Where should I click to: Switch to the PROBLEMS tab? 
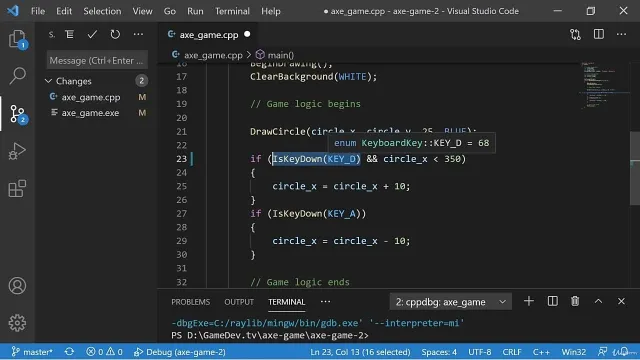pyautogui.click(x=190, y=302)
